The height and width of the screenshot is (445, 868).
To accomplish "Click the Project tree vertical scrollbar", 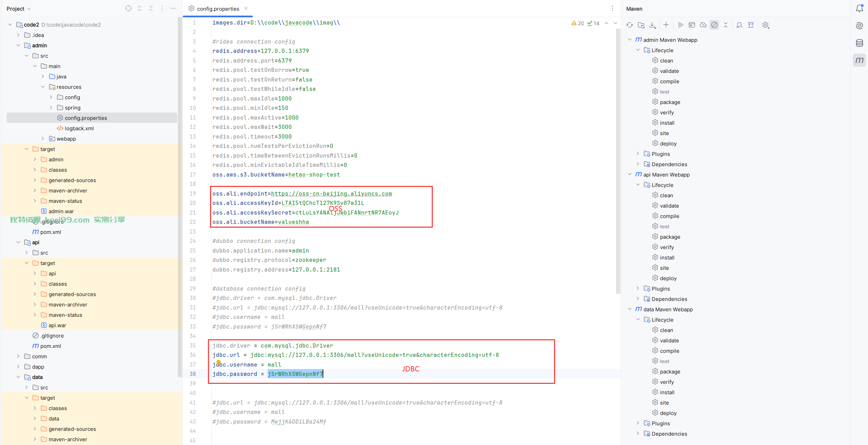I will point(180,197).
